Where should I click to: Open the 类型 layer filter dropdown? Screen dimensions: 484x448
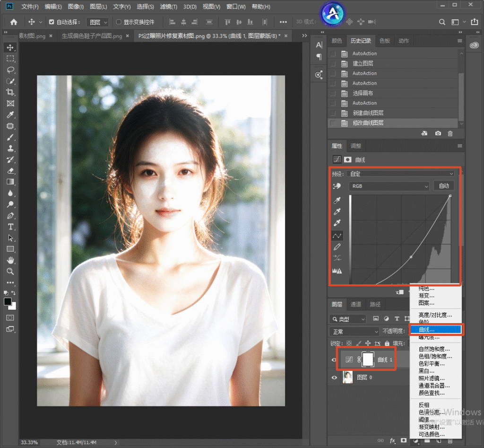click(x=348, y=319)
